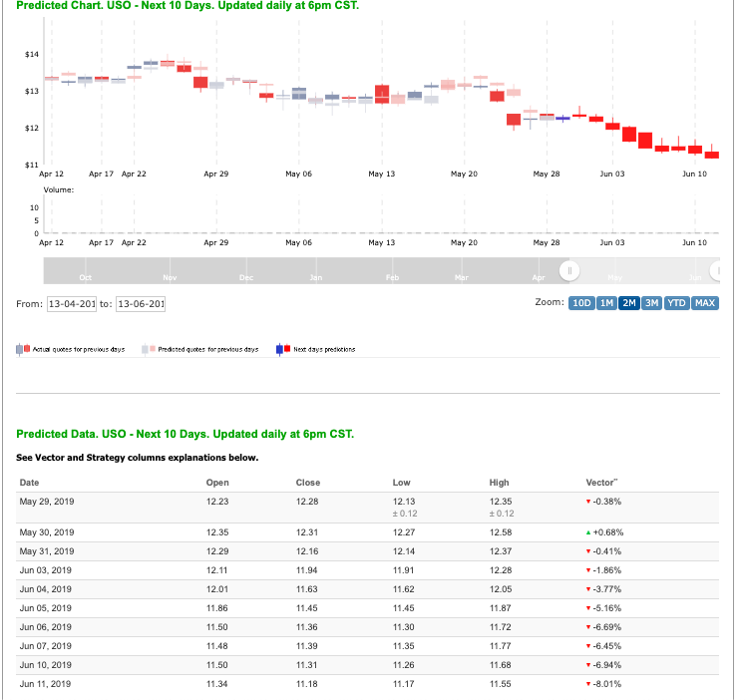This screenshot has width=746, height=700.
Task: Edit the From date field
Action: pyautogui.click(x=72, y=304)
